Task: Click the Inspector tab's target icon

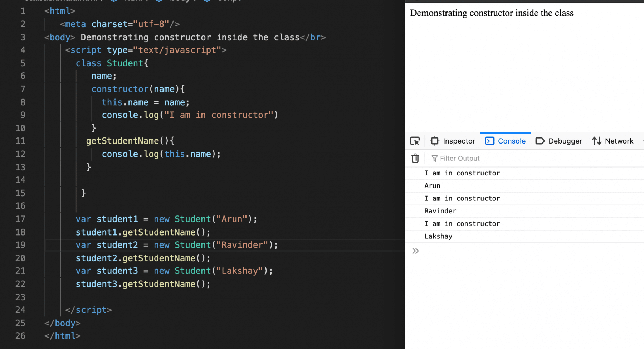Action: pyautogui.click(x=434, y=141)
